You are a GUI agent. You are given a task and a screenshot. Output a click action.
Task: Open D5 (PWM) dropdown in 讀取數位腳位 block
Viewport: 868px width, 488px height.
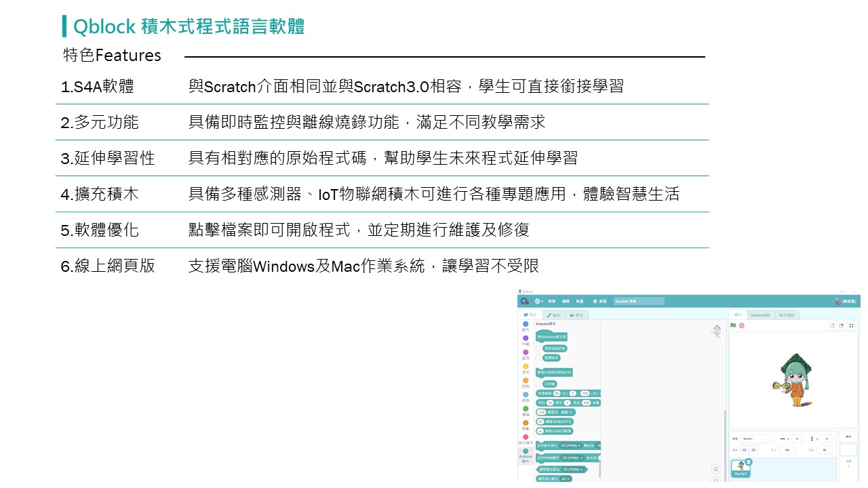(573, 469)
